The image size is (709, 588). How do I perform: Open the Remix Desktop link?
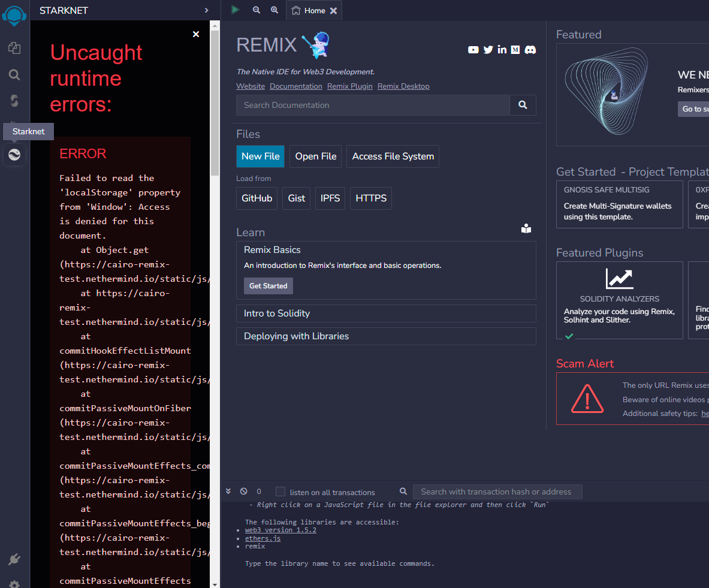[403, 86]
